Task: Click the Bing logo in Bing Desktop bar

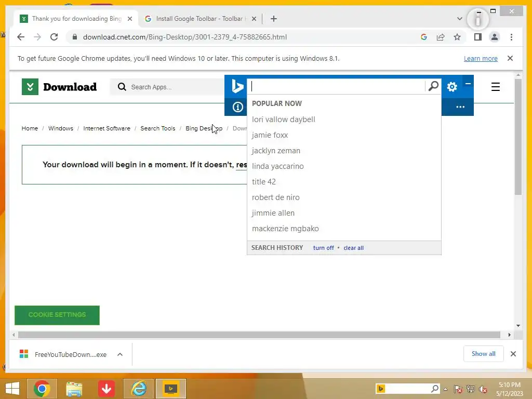Action: tap(237, 86)
